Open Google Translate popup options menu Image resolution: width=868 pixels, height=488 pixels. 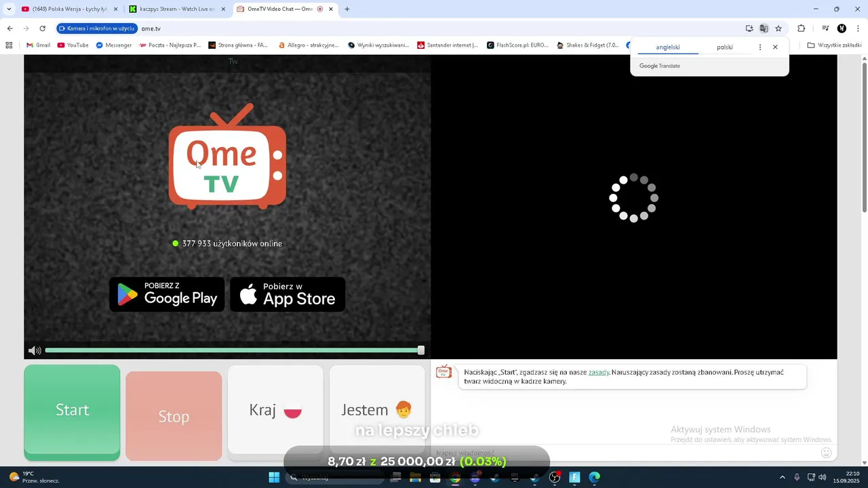[x=760, y=47]
